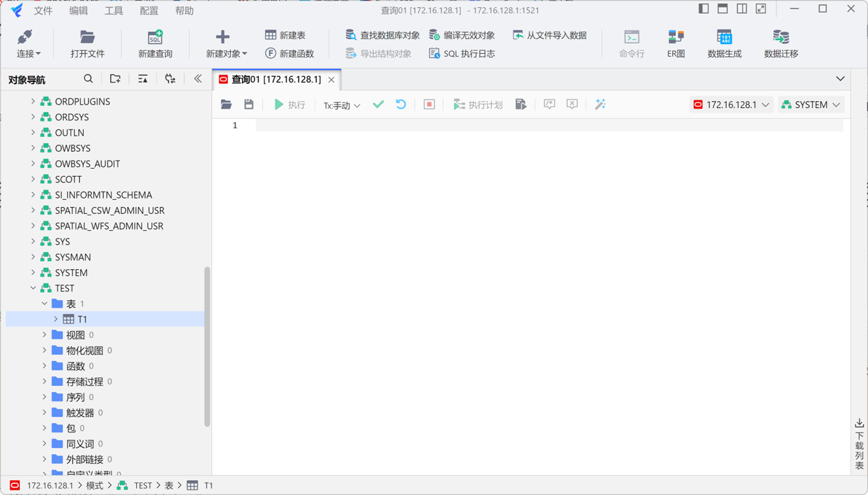Click 从文件导入数据 import button
Viewport: 868px width, 495px height.
[x=549, y=35]
